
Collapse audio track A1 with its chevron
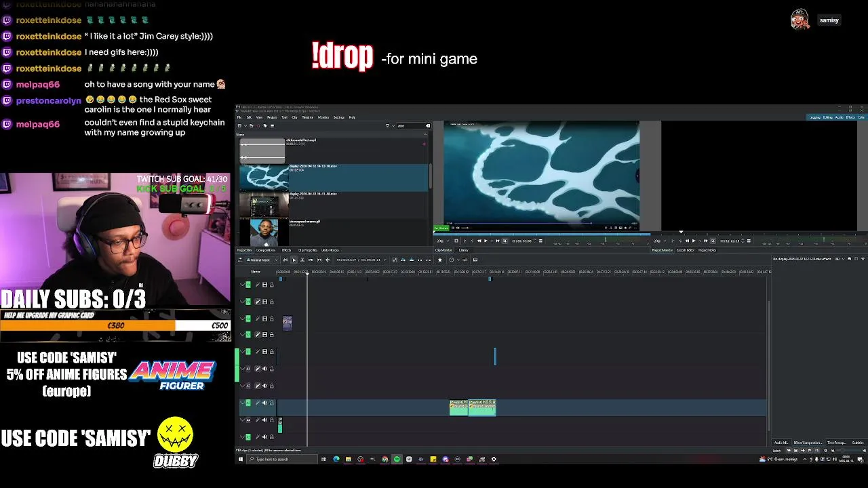coord(242,369)
